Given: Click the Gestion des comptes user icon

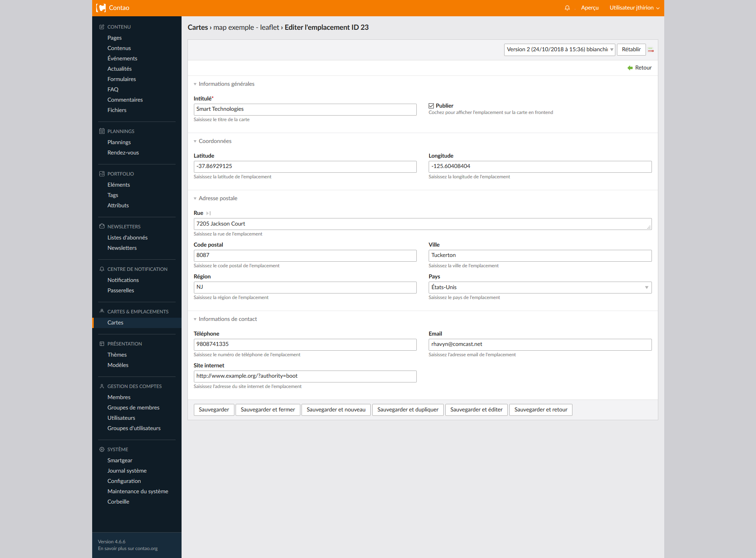Looking at the screenshot, I should tap(102, 386).
